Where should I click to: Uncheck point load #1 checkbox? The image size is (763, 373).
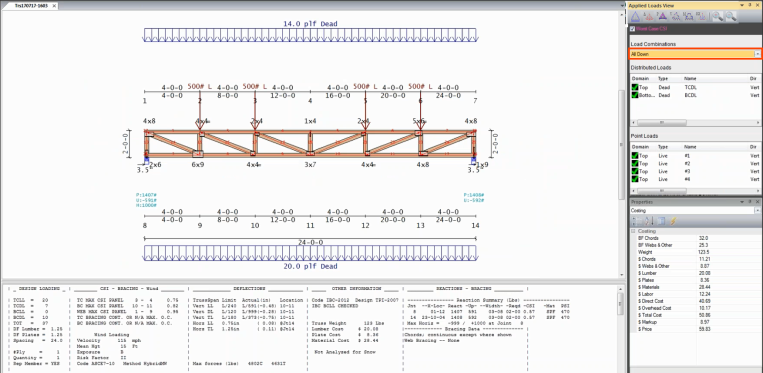pos(635,156)
